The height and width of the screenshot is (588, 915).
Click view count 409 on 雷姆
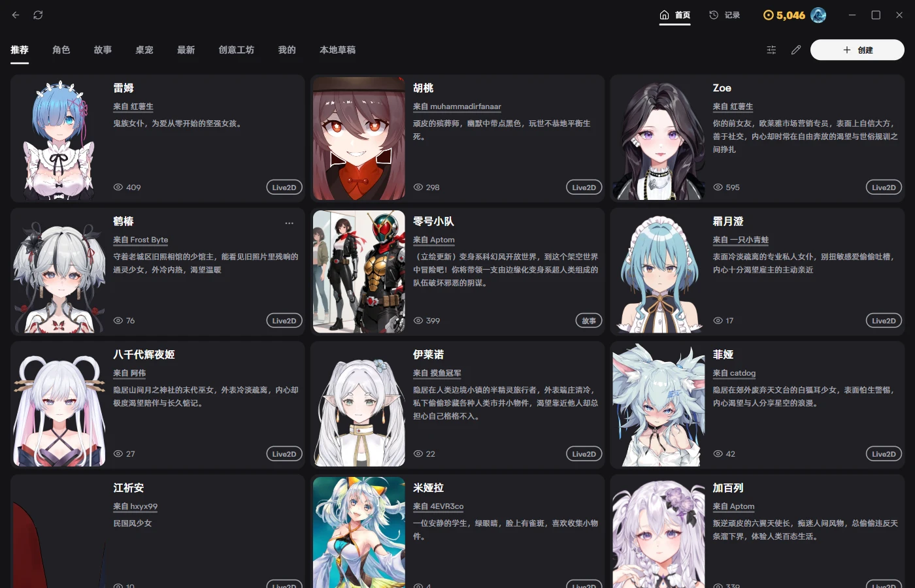pos(127,188)
